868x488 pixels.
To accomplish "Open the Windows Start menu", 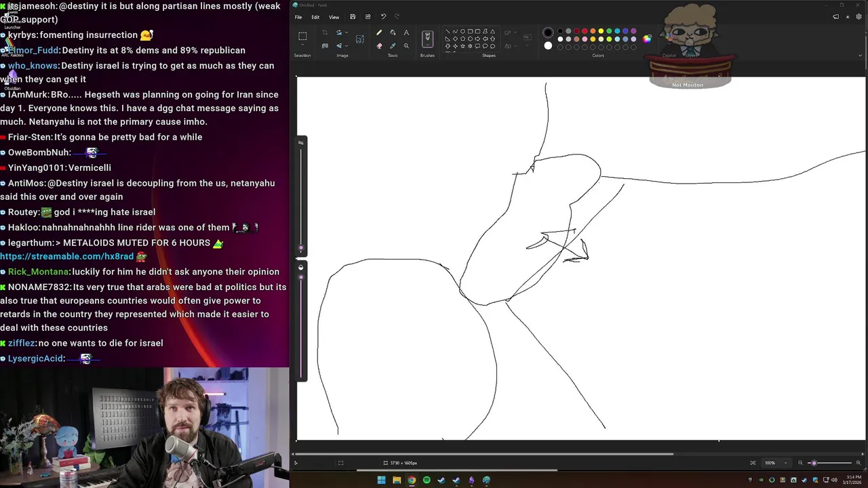I will click(382, 480).
